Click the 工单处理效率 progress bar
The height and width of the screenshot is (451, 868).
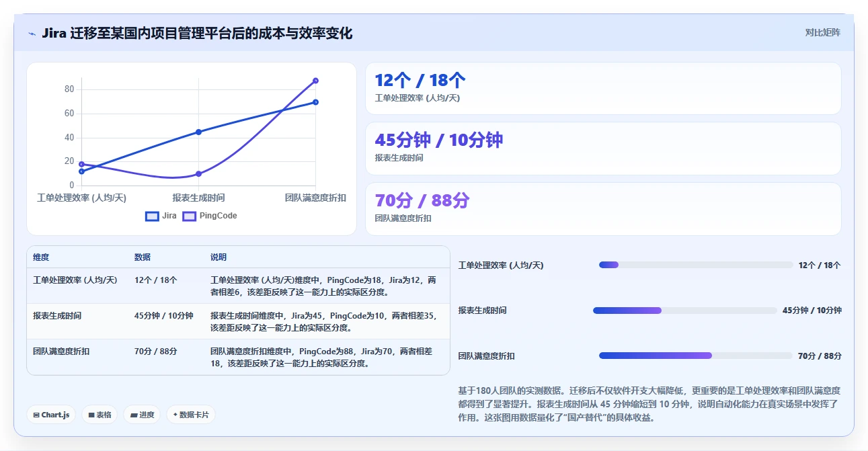click(696, 265)
